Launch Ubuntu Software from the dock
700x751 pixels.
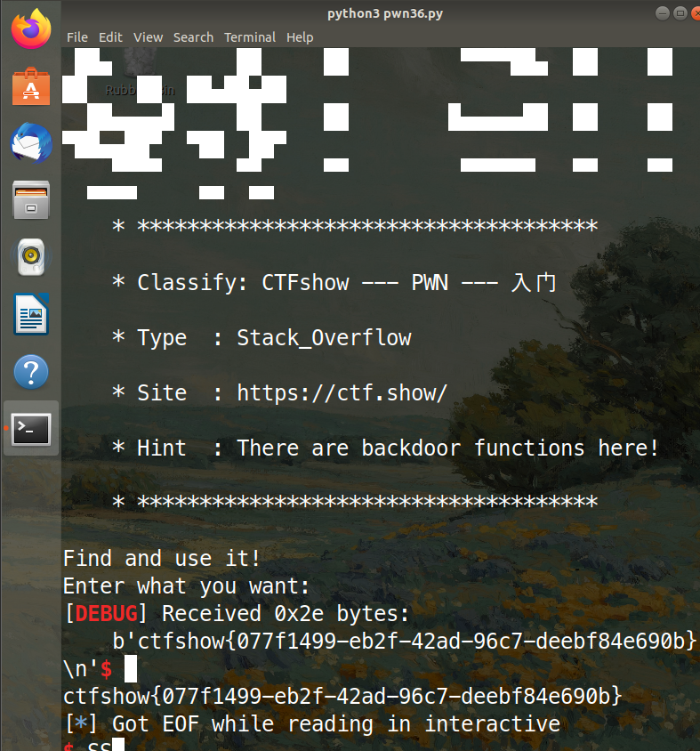click(x=31, y=86)
